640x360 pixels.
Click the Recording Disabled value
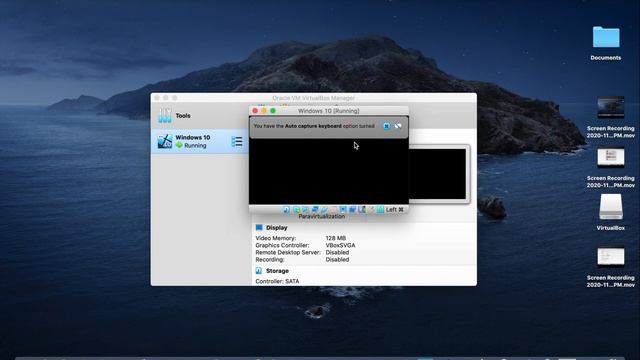click(x=337, y=260)
